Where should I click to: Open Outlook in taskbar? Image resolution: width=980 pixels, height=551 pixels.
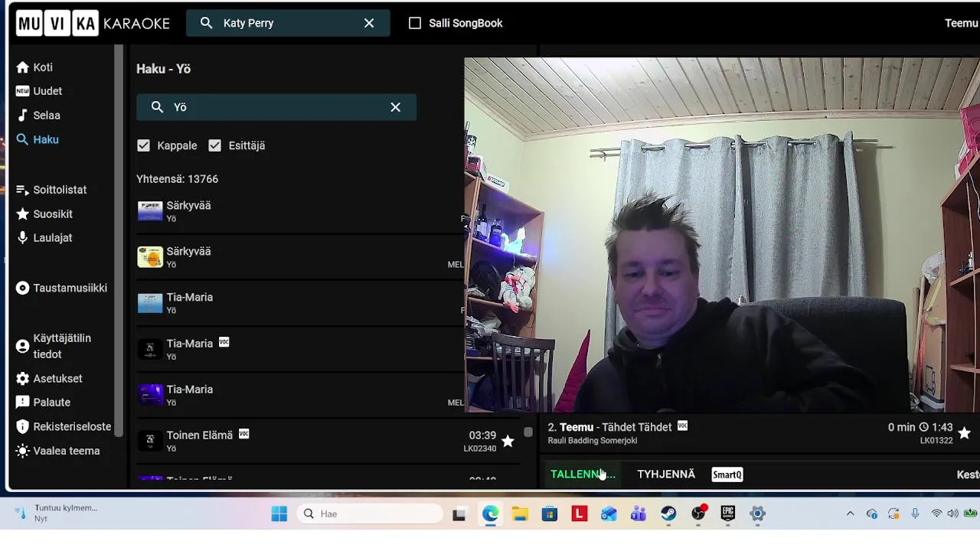609,514
